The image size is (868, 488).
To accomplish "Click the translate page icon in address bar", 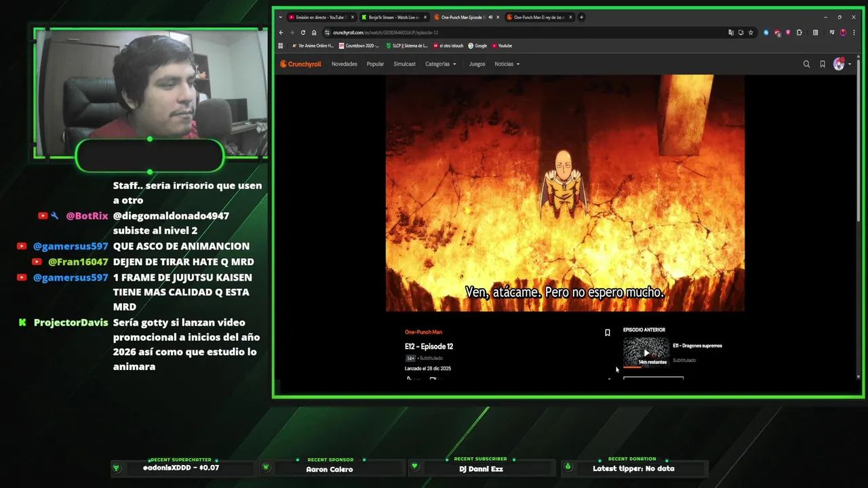I will (x=731, y=33).
